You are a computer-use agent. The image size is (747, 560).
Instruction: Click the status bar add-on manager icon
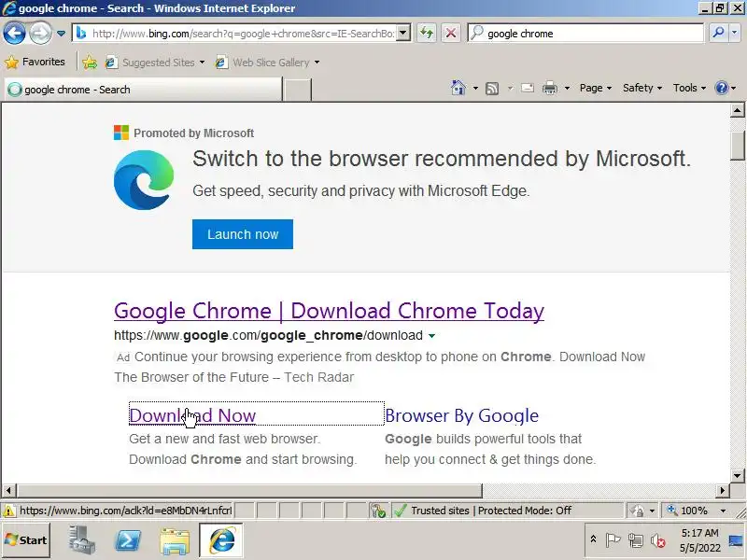[x=379, y=511]
